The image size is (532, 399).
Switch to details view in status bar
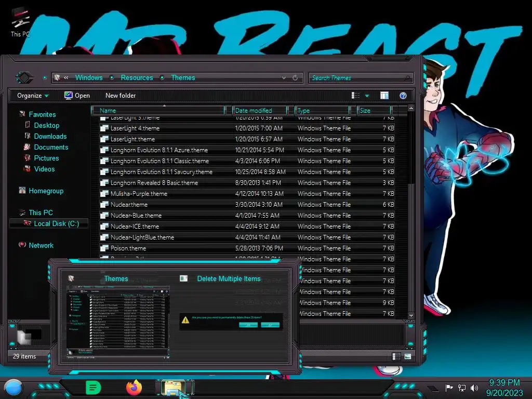(395, 356)
